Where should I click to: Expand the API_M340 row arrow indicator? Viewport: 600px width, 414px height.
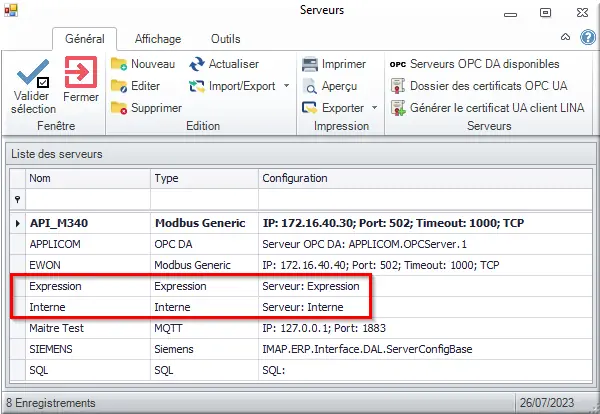coord(18,223)
